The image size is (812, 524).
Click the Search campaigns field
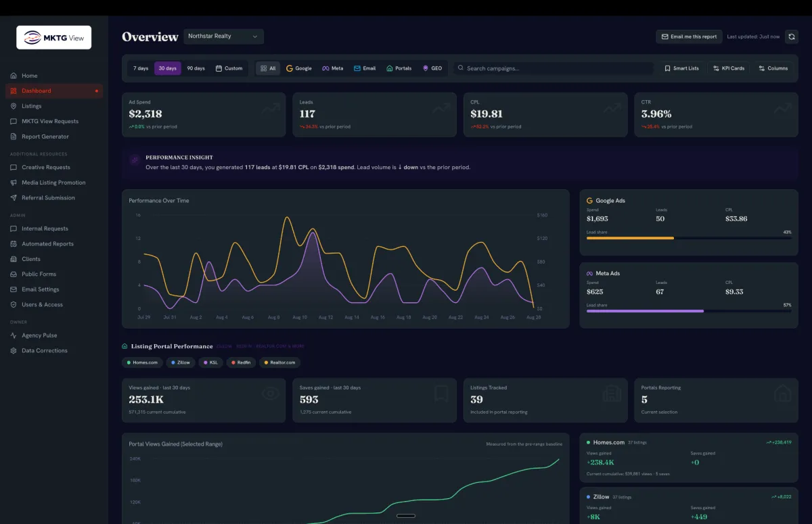coord(553,68)
